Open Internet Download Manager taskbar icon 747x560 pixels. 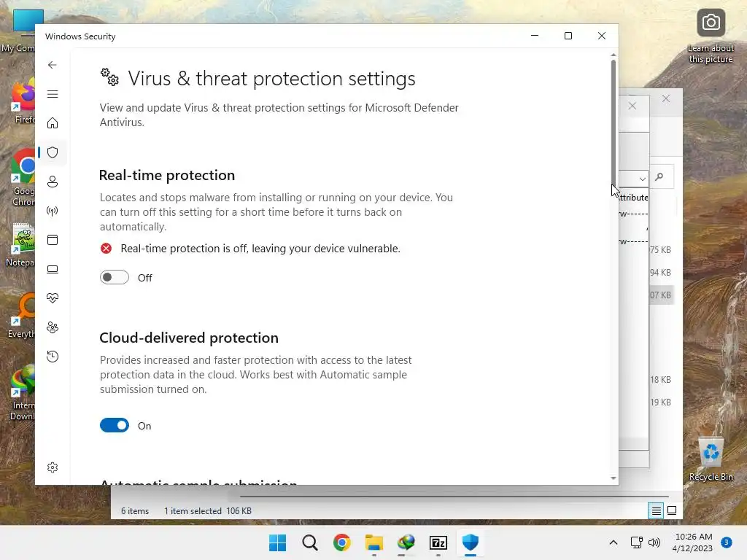pos(406,542)
